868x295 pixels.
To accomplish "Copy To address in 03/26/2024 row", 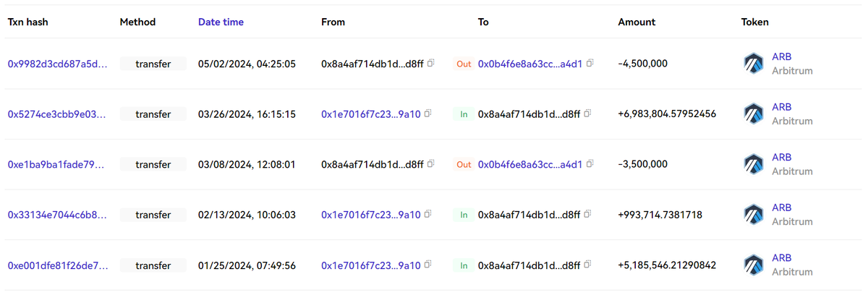I will (x=587, y=114).
